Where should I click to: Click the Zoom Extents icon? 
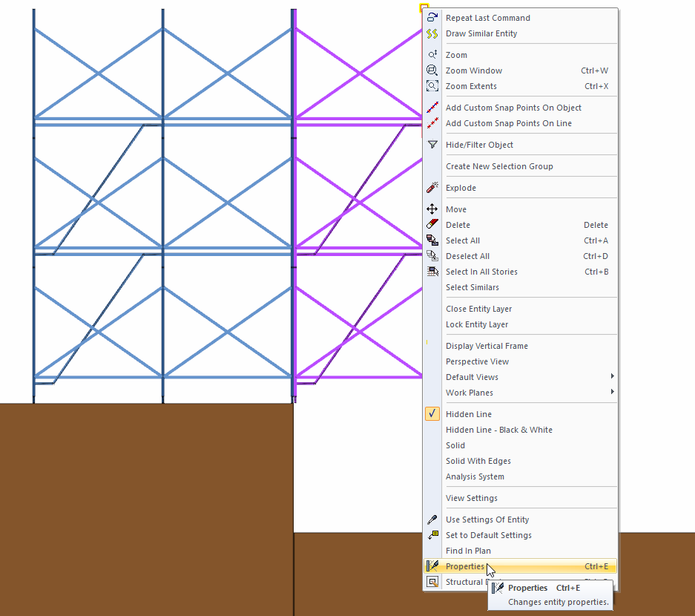432,86
